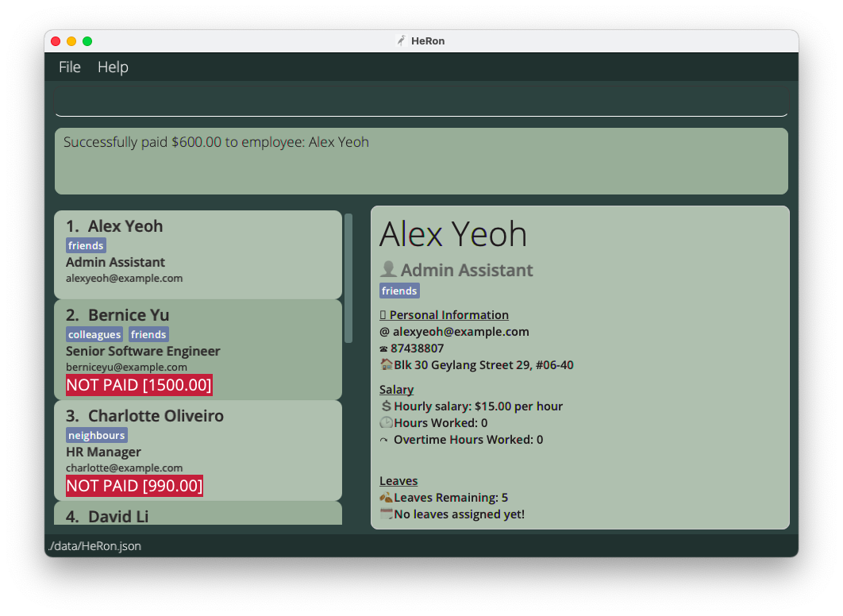This screenshot has width=843, height=616.
Task: Click the house icon before the address
Action: coord(387,365)
